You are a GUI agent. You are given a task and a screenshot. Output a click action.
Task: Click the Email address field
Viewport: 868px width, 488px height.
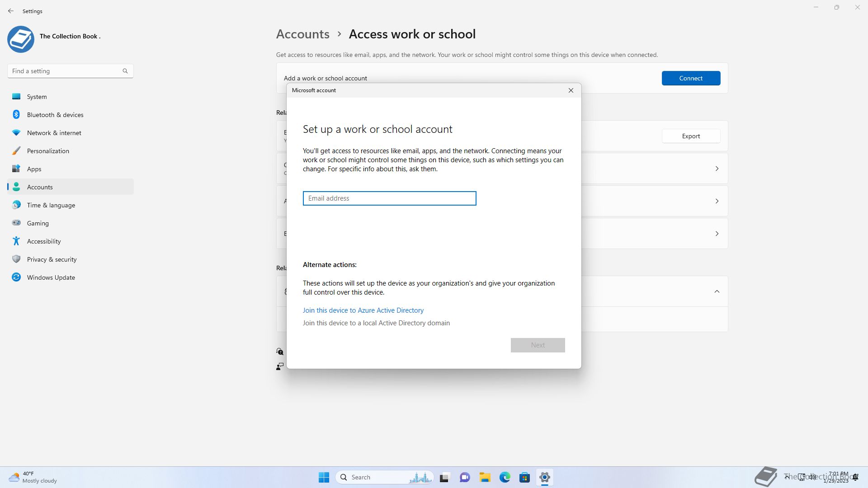[389, 198]
